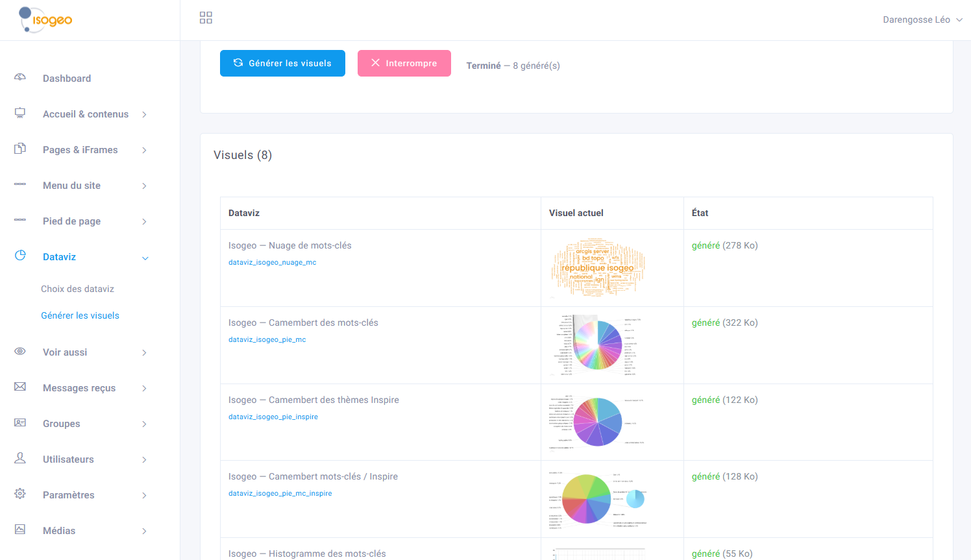Click the Médias image icon
971x560 pixels.
(20, 530)
